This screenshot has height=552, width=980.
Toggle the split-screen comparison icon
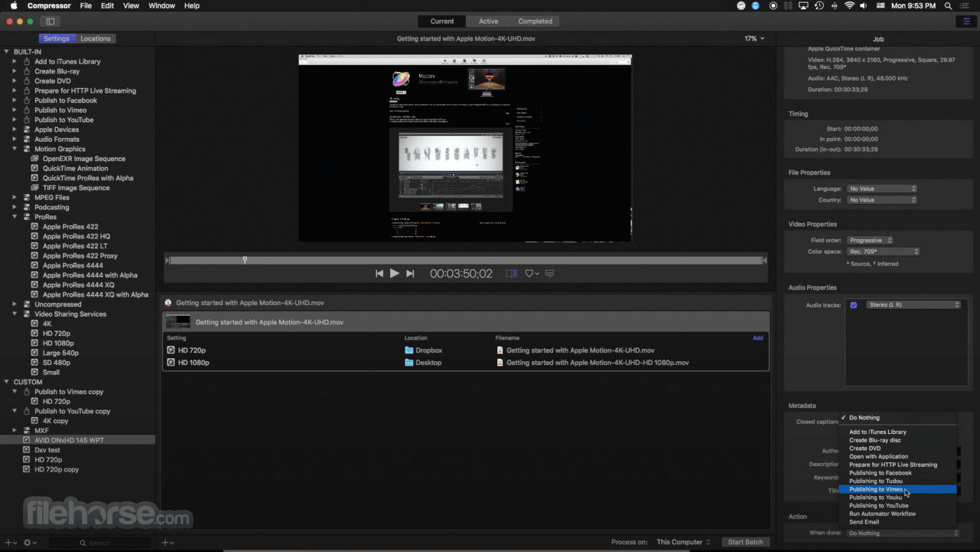[511, 274]
